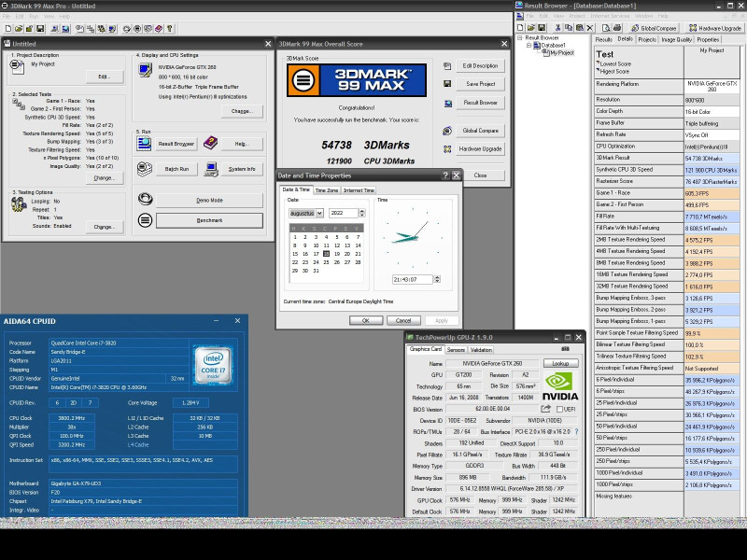Click the New project icon in the 3DMark toolbar
This screenshot has height=560, width=747.
point(8,29)
